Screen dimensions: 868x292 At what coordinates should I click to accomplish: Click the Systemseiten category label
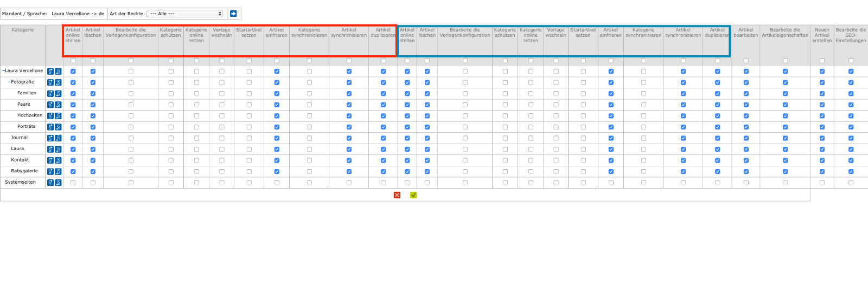pos(21,183)
